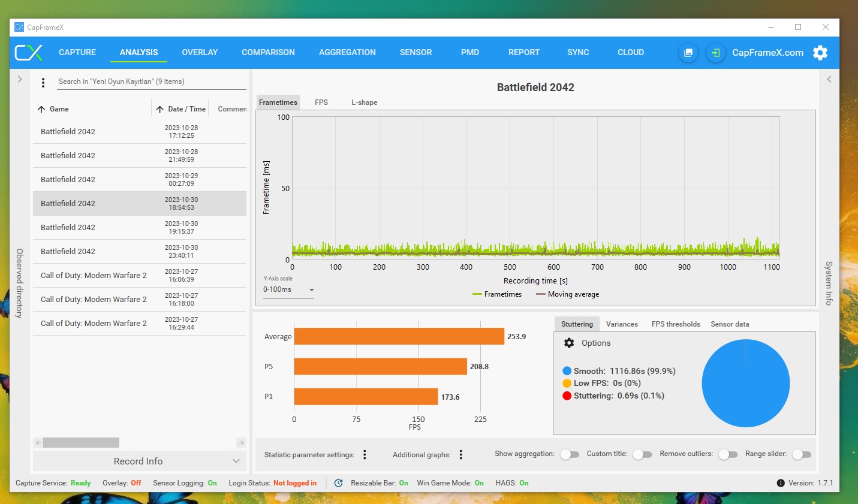Open record list three-dot menu
Screen dimensions: 858x504
pyautogui.click(x=43, y=82)
